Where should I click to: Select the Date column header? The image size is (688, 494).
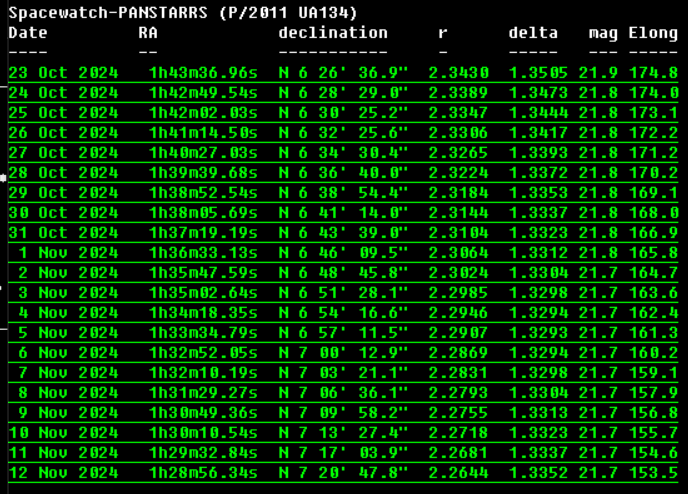28,33
